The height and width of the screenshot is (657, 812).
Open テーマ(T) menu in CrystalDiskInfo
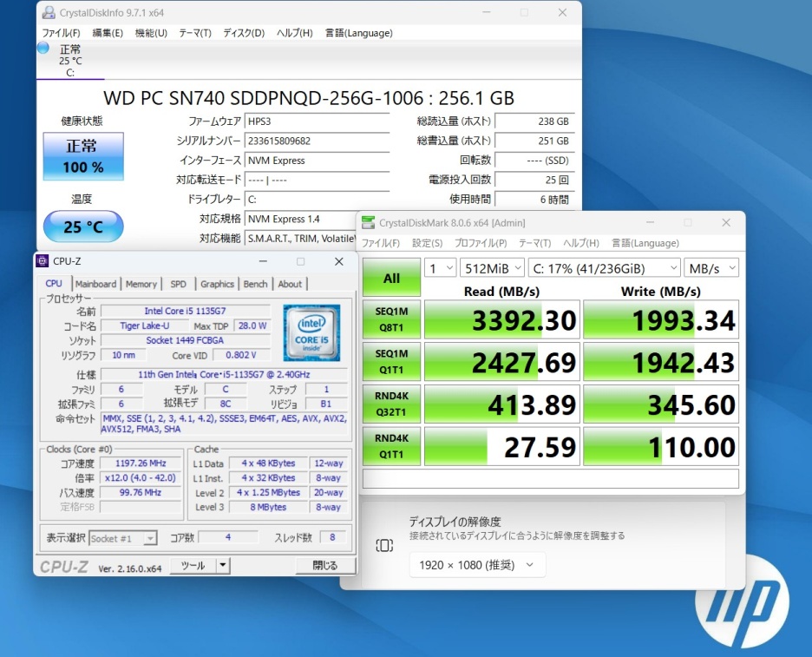click(x=195, y=33)
